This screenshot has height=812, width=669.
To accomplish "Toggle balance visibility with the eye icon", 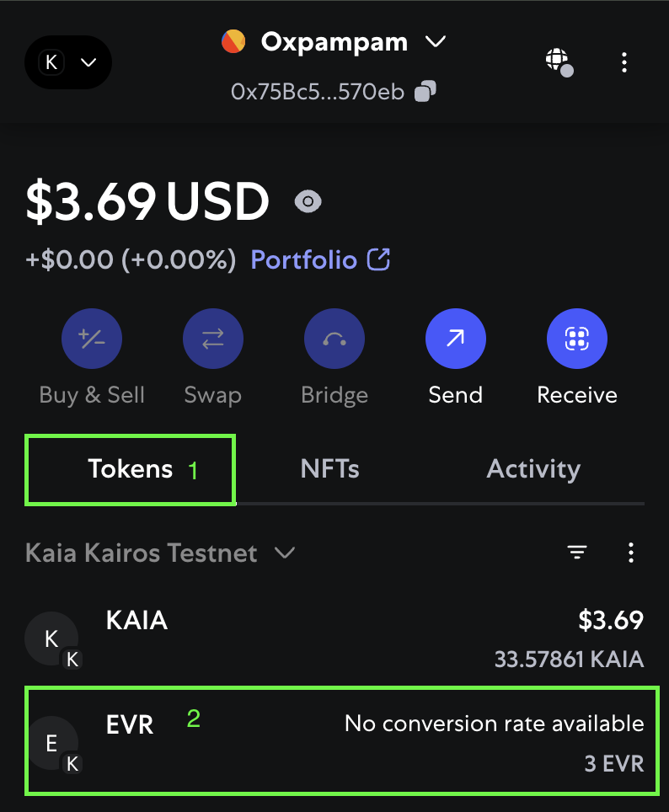I will point(308,201).
